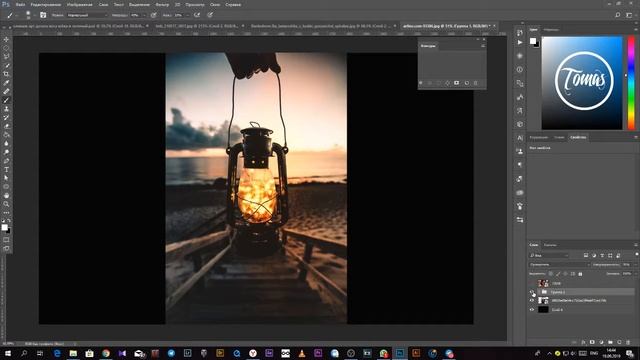This screenshot has width=640, height=360.
Task: Select the Horizontal Type tool
Action: point(6,169)
